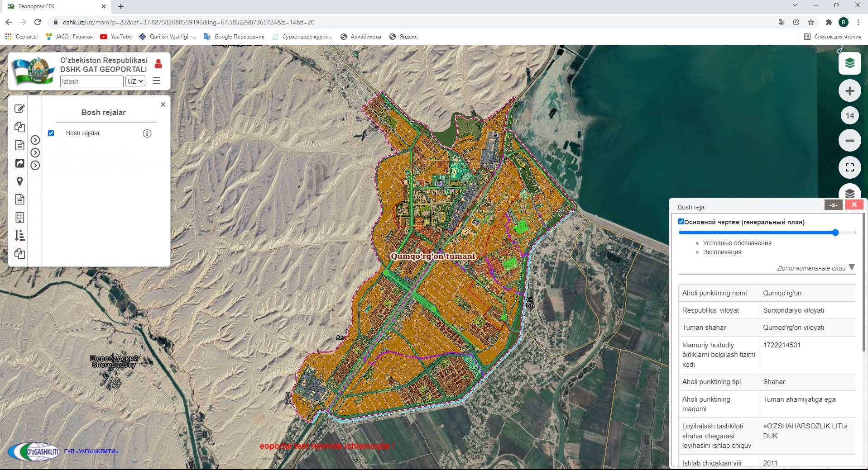868x470 pixels.
Task: Open Google Переводчик bookmark
Action: point(234,37)
